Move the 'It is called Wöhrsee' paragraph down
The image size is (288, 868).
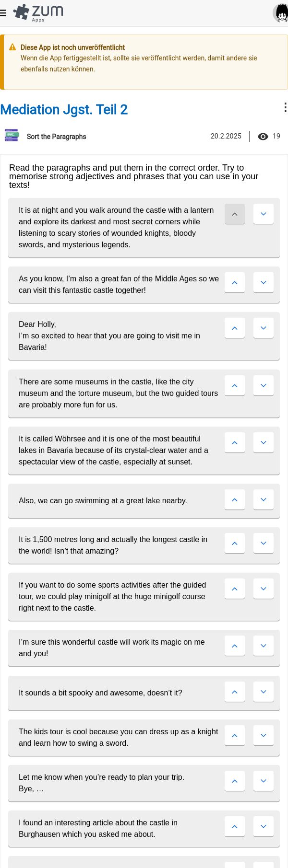click(x=264, y=443)
